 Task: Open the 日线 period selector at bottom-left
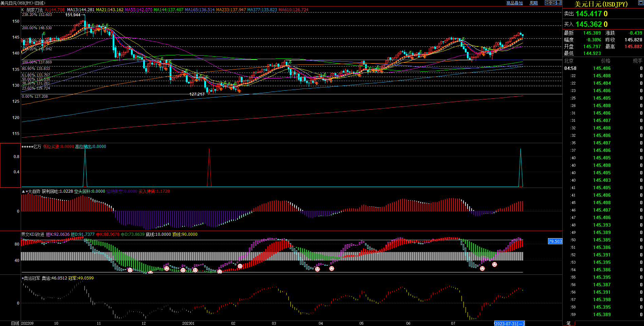point(15,323)
